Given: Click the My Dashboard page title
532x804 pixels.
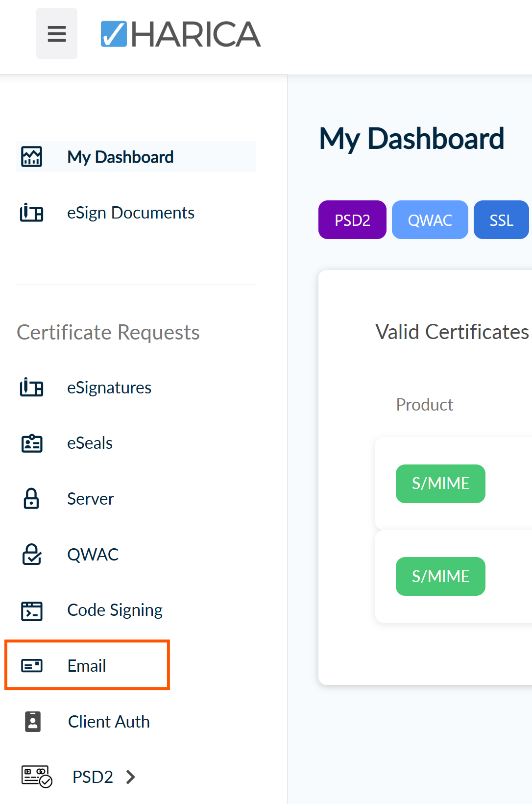Looking at the screenshot, I should pyautogui.click(x=411, y=139).
